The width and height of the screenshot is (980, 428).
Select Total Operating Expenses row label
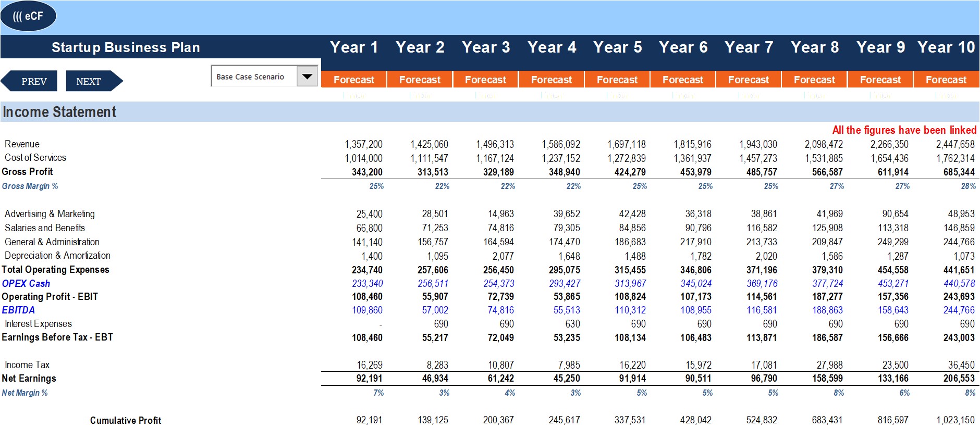(x=55, y=270)
